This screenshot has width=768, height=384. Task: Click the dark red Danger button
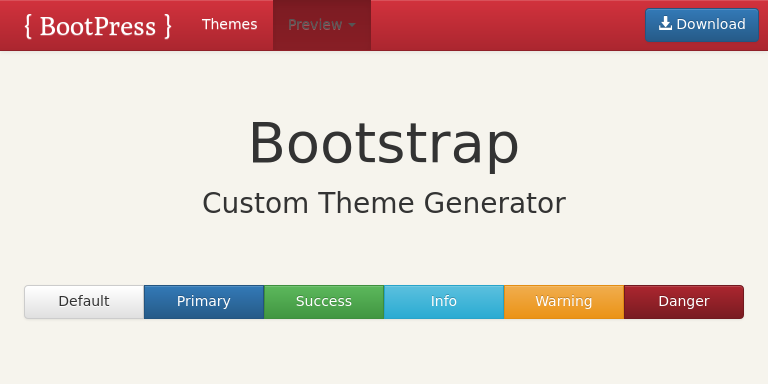pyautogui.click(x=684, y=301)
